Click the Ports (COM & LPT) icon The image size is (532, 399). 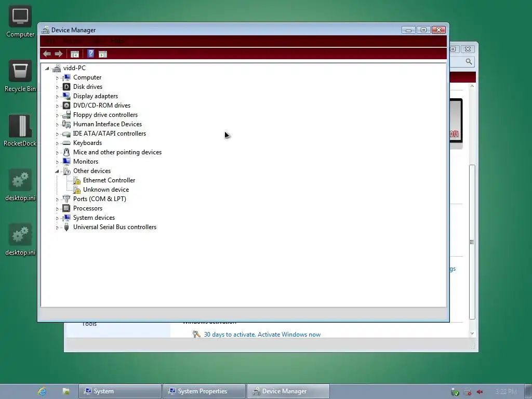click(66, 199)
